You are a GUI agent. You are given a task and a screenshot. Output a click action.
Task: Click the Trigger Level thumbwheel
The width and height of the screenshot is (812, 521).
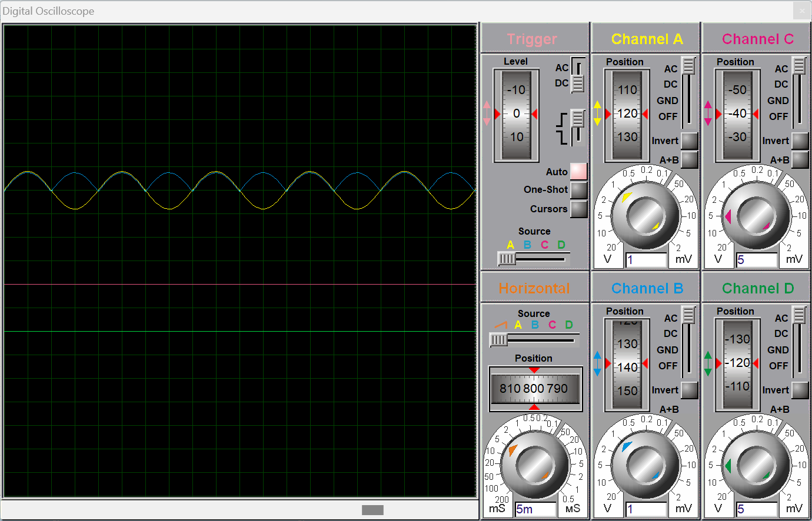coord(516,115)
